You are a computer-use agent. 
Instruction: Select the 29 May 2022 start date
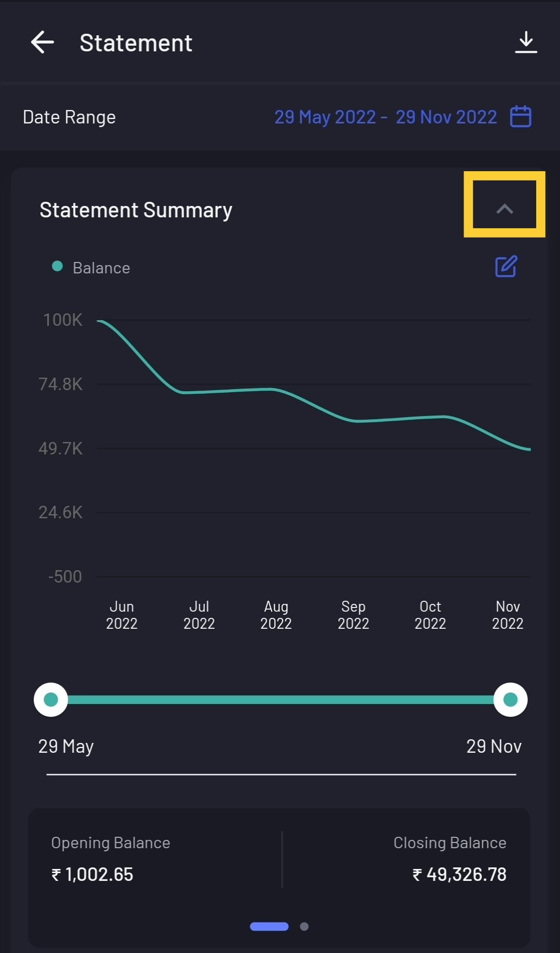(325, 117)
